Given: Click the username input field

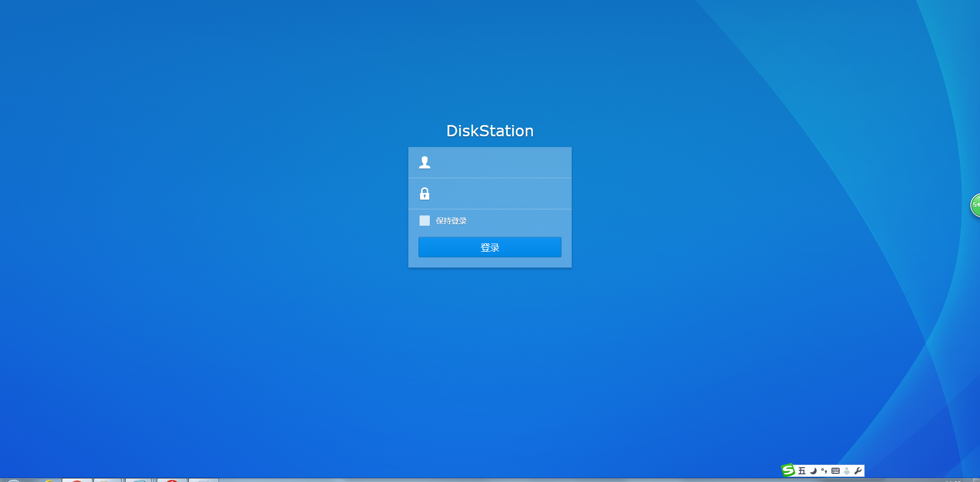Looking at the screenshot, I should pos(490,162).
